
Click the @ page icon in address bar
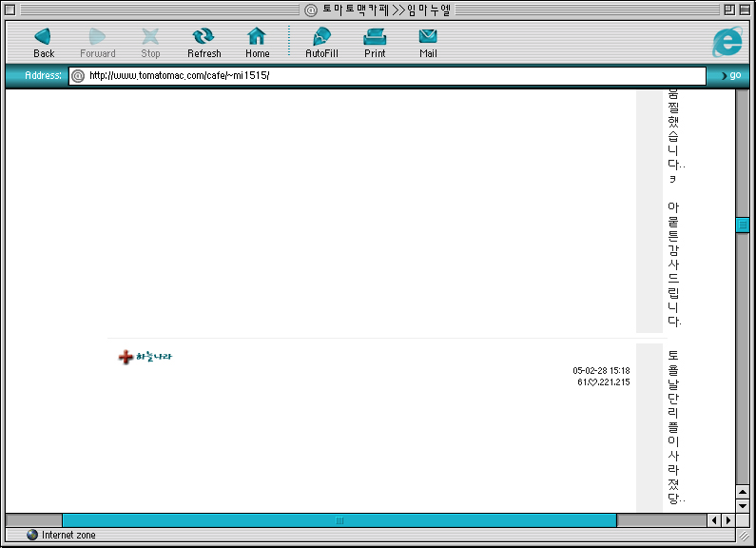[79, 76]
